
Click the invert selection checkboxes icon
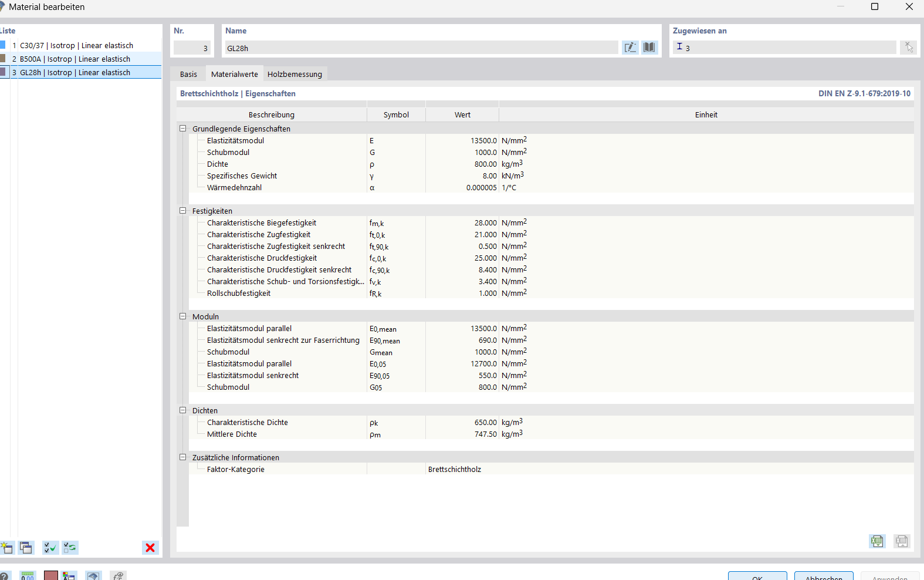(70, 548)
